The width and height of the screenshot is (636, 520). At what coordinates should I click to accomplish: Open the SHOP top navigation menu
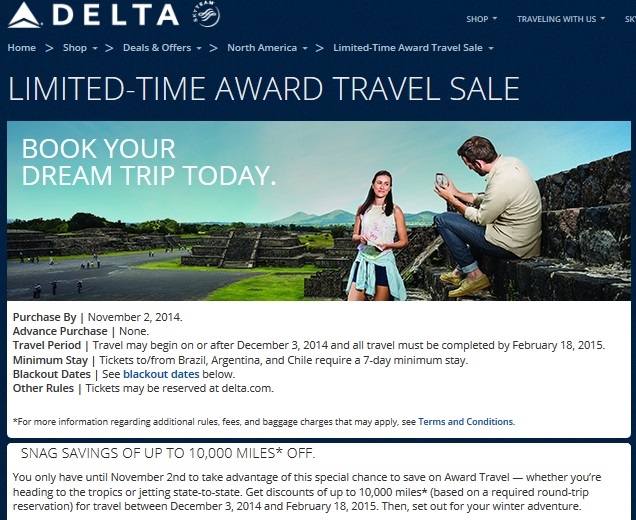pos(477,19)
